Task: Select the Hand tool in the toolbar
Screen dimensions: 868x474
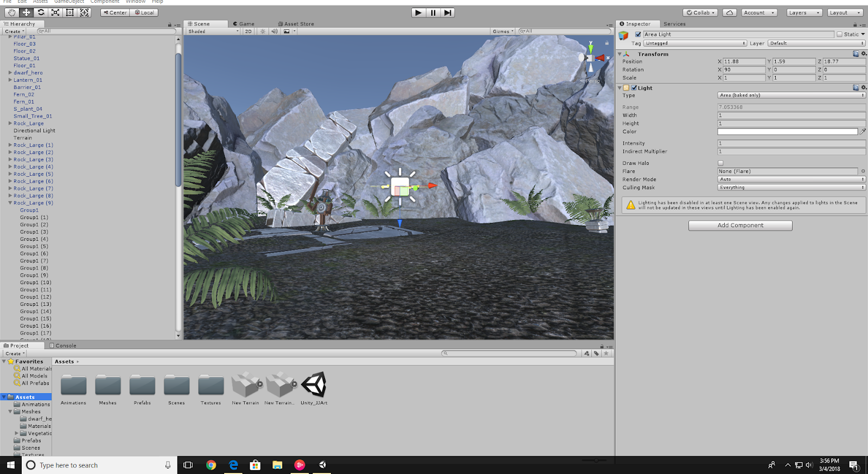Action: [x=11, y=12]
